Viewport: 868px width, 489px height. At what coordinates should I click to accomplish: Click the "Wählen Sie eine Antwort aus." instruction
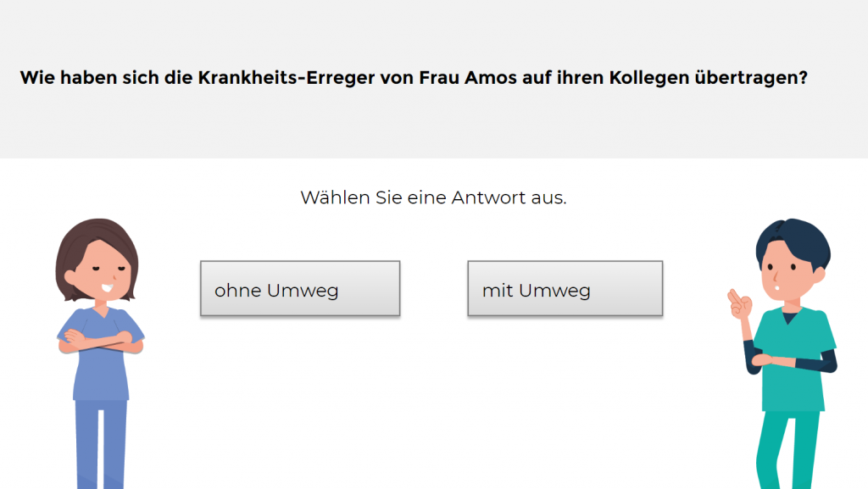(433, 198)
